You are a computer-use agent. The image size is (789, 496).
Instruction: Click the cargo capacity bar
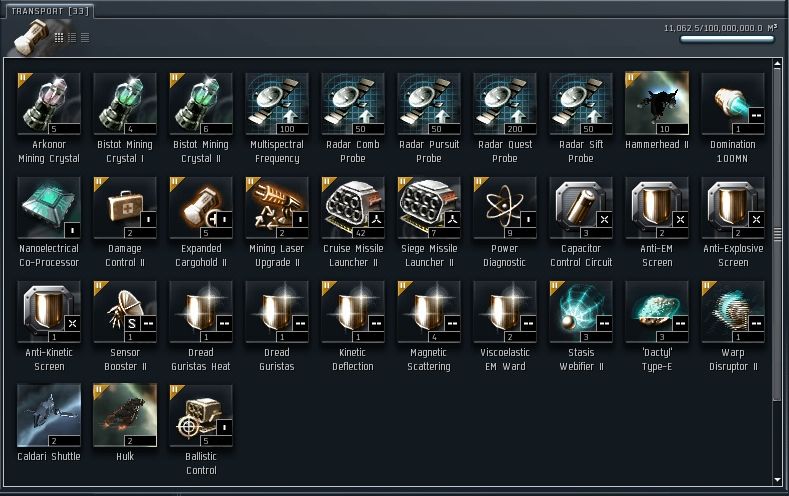click(727, 39)
